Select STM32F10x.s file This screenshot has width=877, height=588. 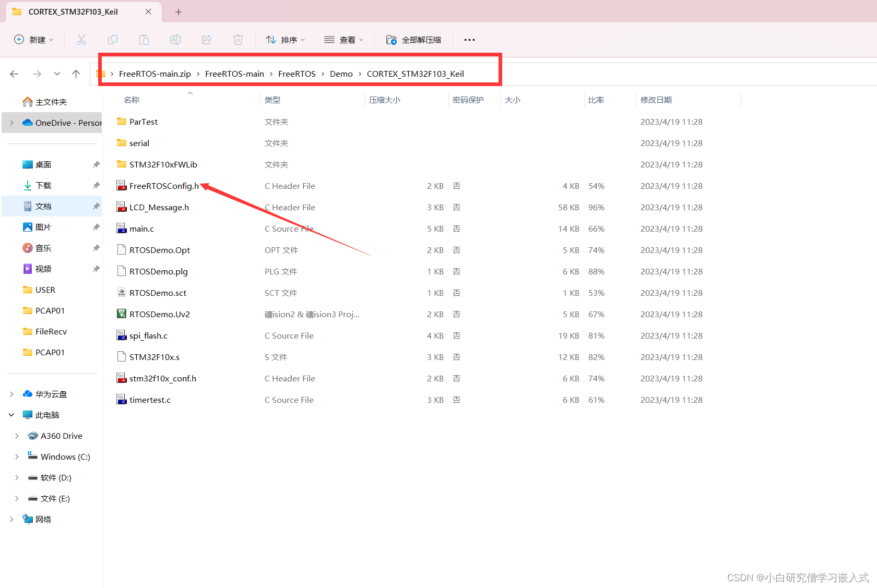tap(155, 357)
